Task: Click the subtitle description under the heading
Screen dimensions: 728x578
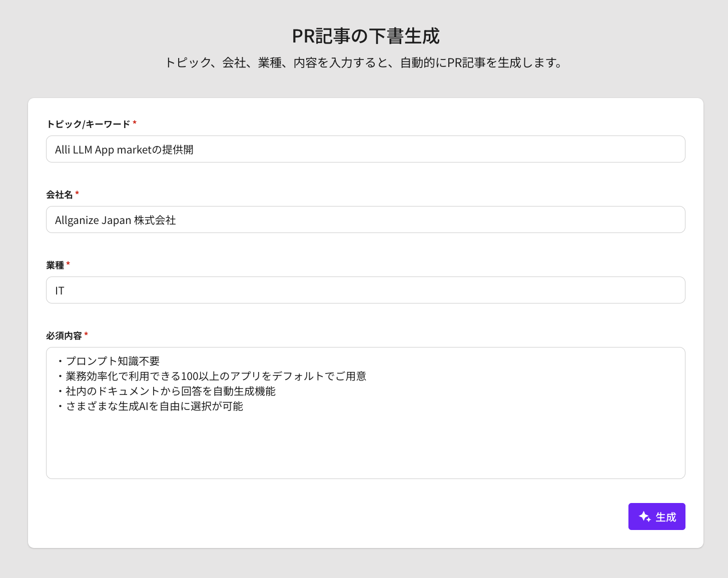Action: click(364, 62)
